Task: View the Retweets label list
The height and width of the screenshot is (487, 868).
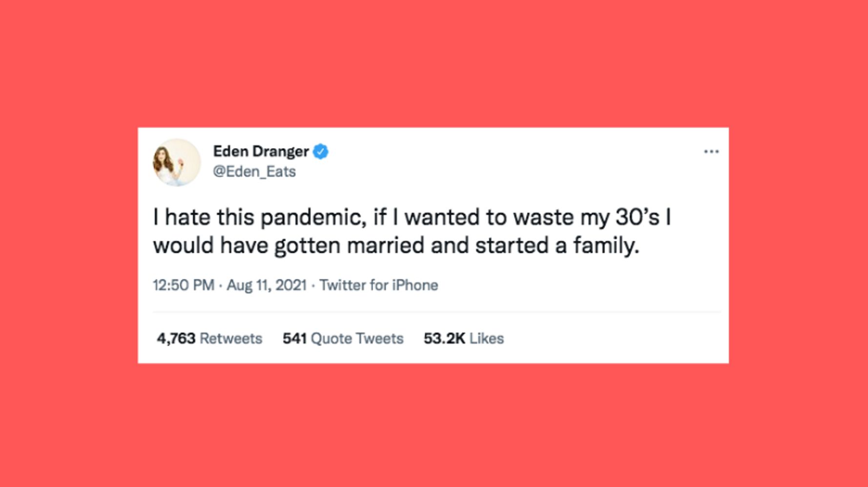Action: (x=231, y=339)
